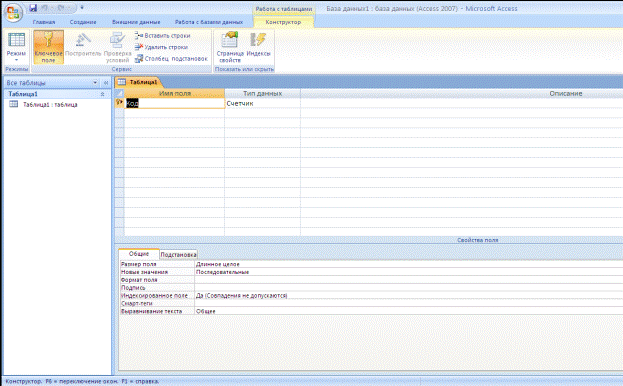Toggle the Ключевое поле primary key button

click(x=48, y=47)
